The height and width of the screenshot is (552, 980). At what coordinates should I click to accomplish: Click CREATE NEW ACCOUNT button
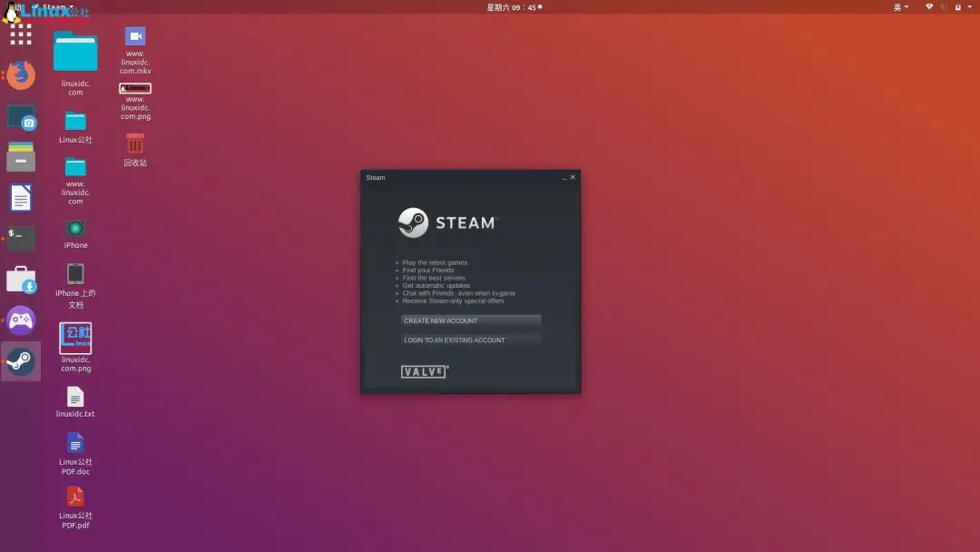click(471, 320)
